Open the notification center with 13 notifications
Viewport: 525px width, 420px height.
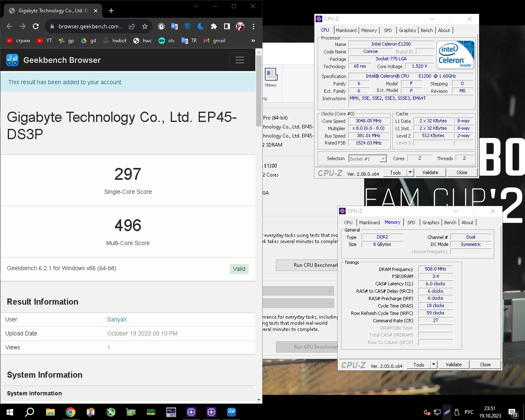(x=513, y=412)
